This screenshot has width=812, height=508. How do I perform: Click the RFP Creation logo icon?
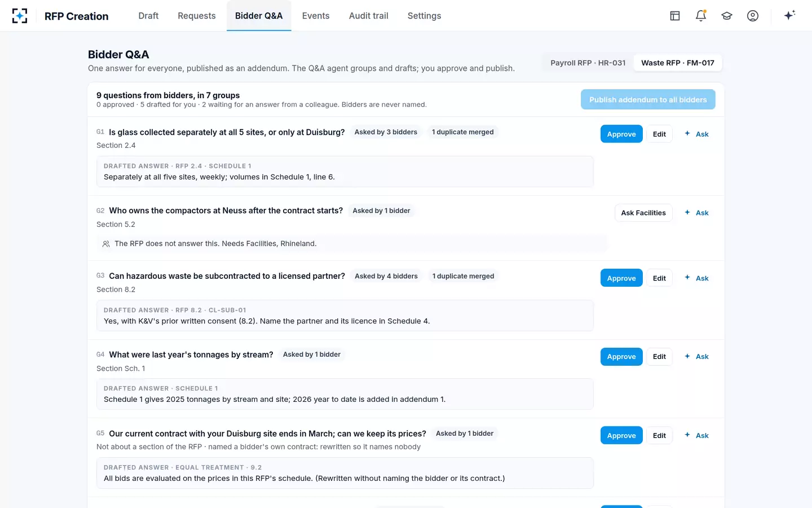coord(20,16)
